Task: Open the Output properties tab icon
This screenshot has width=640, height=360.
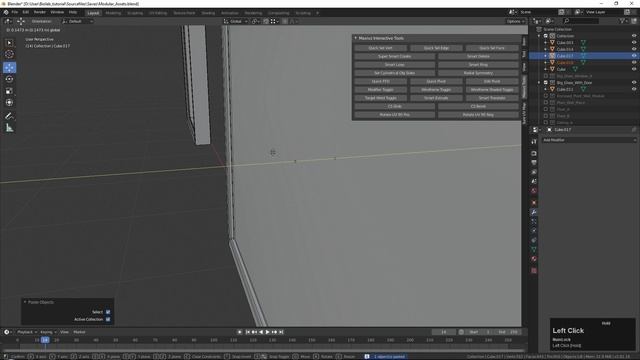Action: [x=534, y=163]
